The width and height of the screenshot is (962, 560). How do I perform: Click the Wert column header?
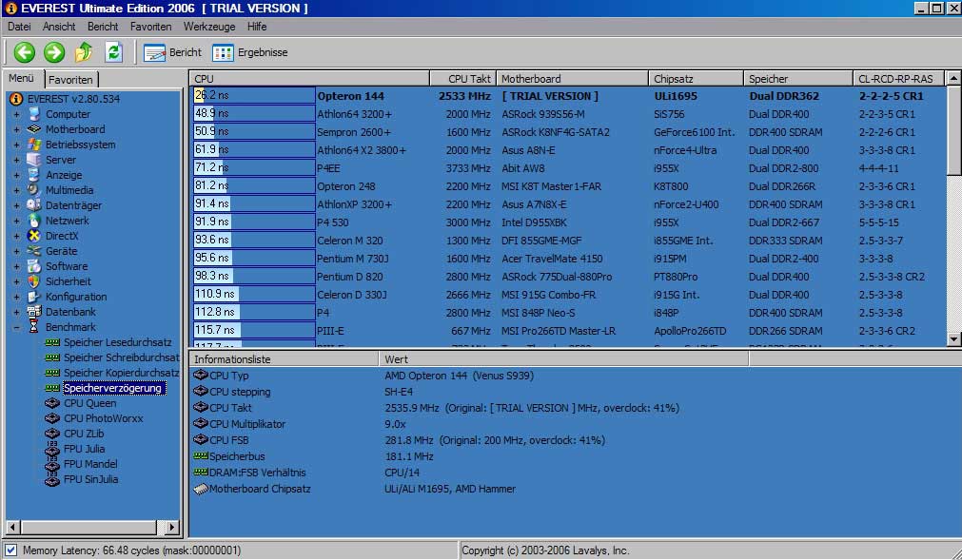564,359
